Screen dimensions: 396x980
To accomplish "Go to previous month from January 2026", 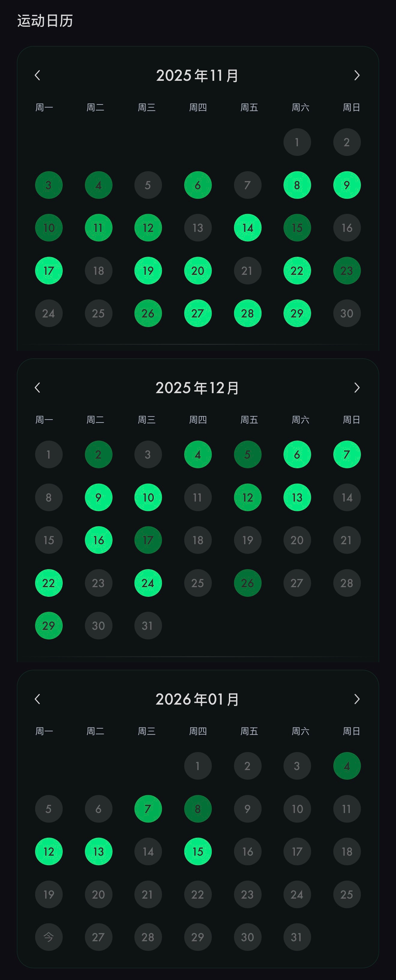I will click(37, 699).
